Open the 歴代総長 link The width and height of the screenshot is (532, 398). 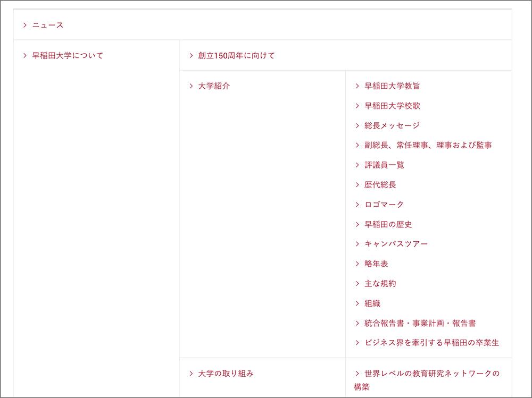pyautogui.click(x=380, y=185)
